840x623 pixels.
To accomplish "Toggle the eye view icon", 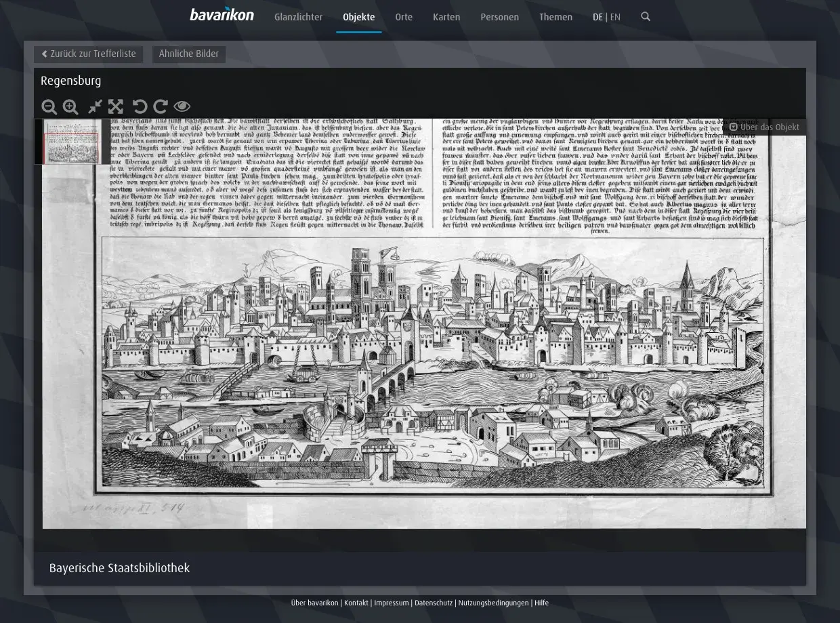I will 182,106.
